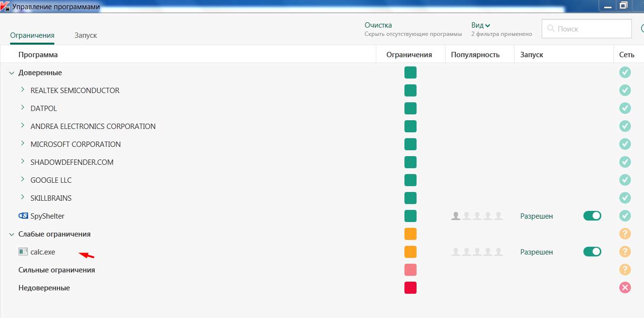Viewport: 644px width, 318px height.
Task: Sort by the Сеть column header
Action: click(x=627, y=55)
